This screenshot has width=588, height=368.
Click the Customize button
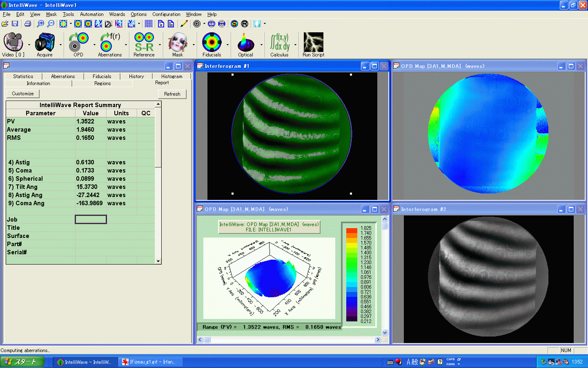pos(23,94)
